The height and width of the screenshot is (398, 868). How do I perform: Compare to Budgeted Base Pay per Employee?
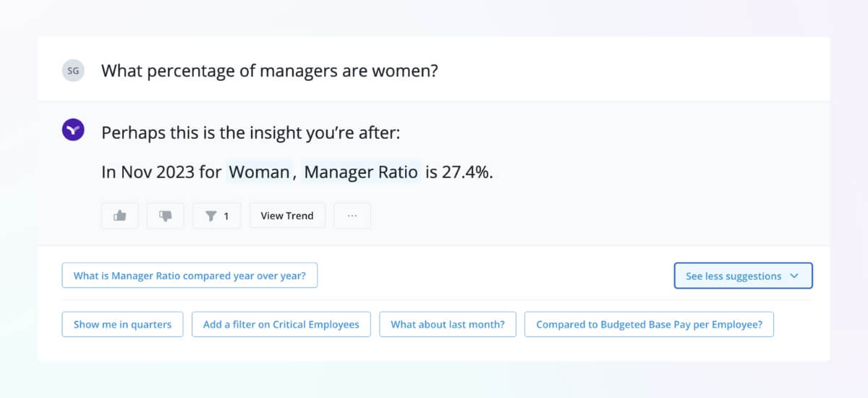pyautogui.click(x=649, y=324)
